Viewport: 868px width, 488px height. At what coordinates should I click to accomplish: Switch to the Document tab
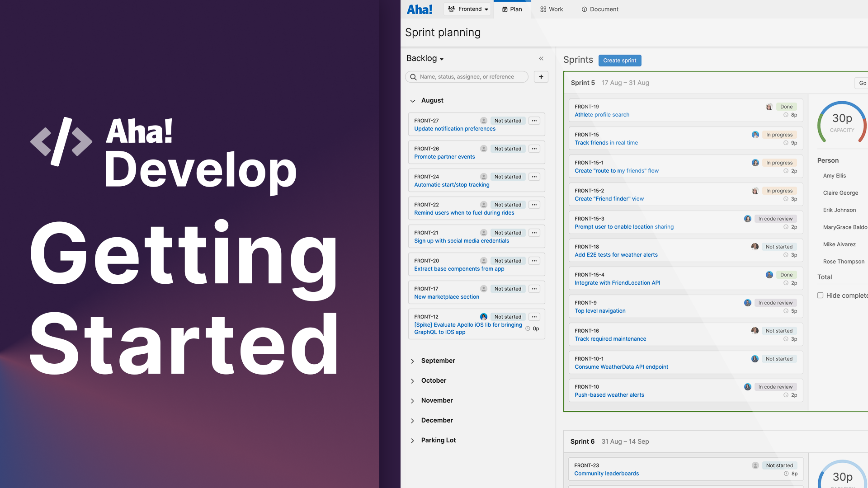pos(599,9)
